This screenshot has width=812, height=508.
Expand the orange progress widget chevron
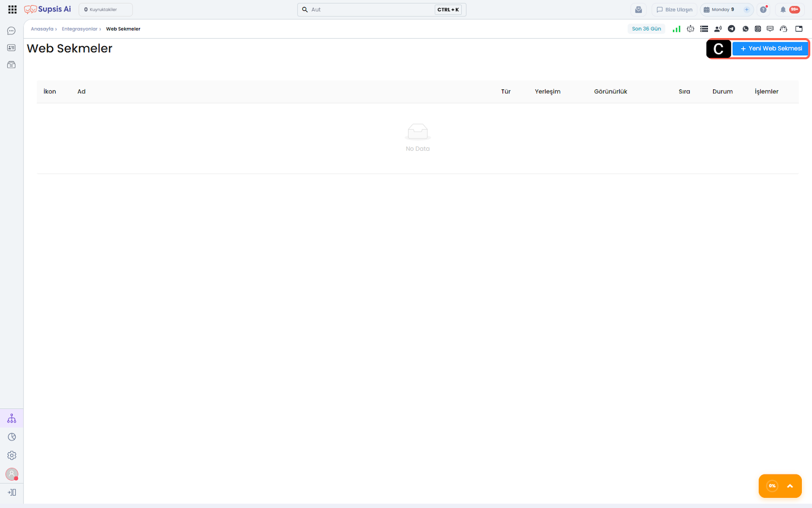point(790,486)
